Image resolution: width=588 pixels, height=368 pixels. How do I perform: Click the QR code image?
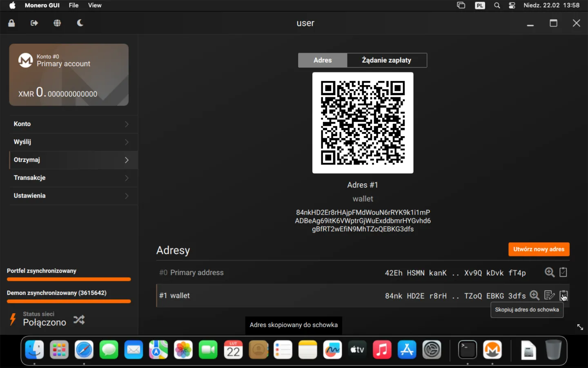coord(363,123)
